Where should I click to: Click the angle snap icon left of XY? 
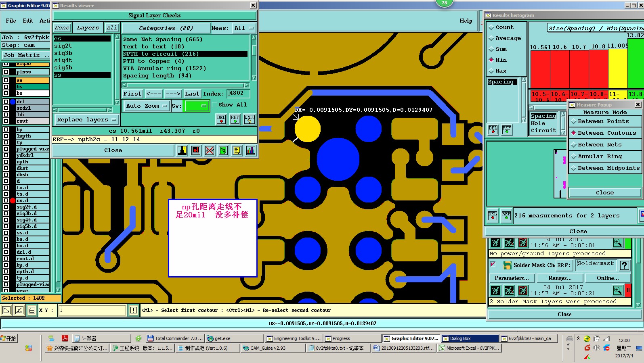tap(19, 310)
